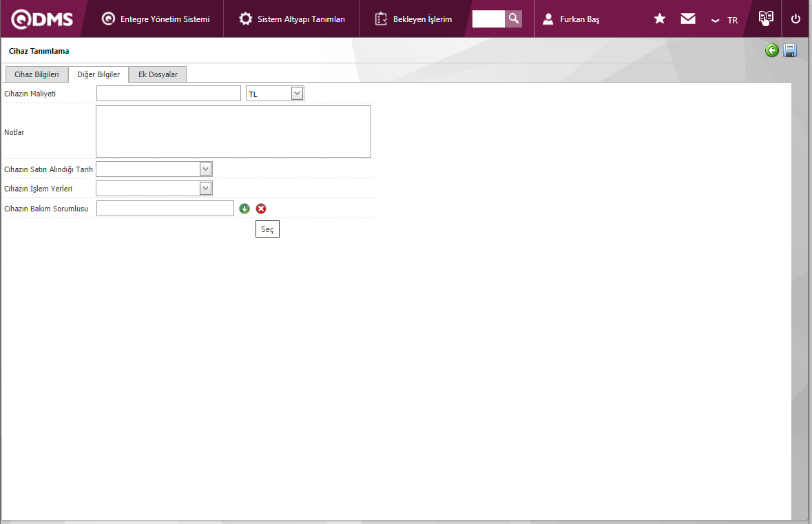This screenshot has width=812, height=524.
Task: Click the magnifier search icon
Action: pos(513,19)
